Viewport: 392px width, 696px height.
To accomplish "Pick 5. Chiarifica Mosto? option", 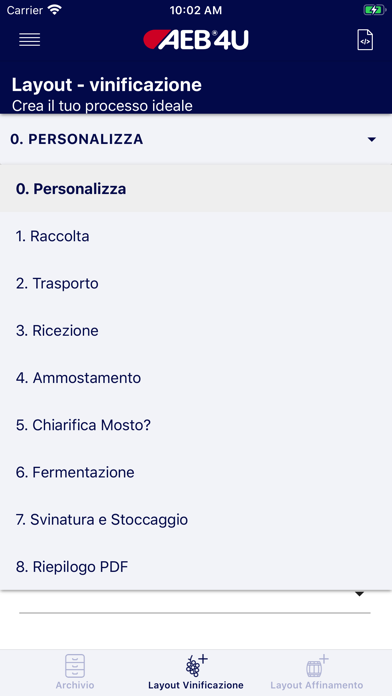I will coord(196,425).
